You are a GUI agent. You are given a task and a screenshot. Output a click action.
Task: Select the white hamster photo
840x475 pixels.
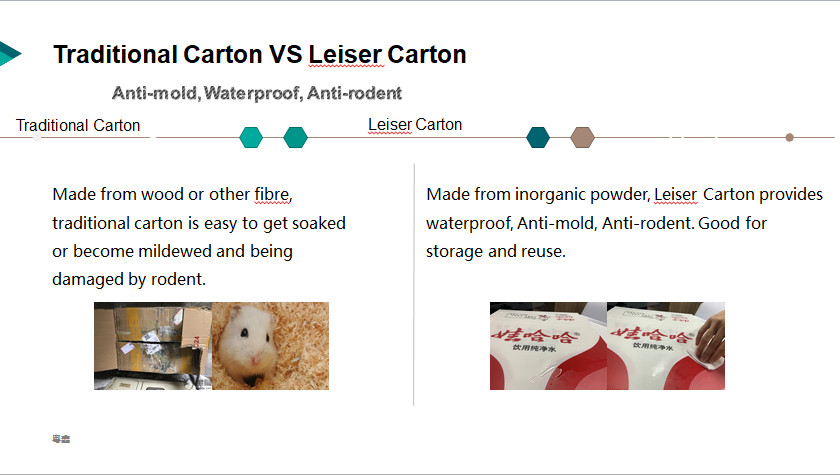click(271, 346)
